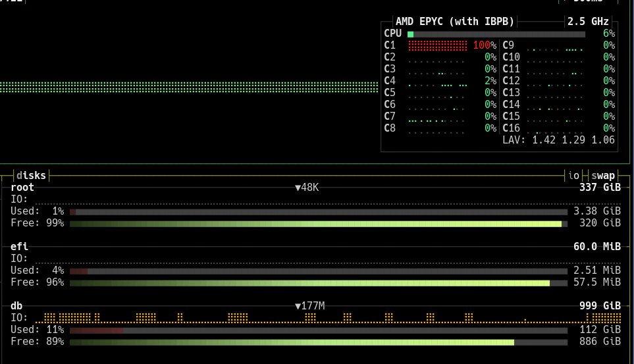Screen dimensions: 634x364
Task: Click the efi disk Used bar
Action: 319,271
